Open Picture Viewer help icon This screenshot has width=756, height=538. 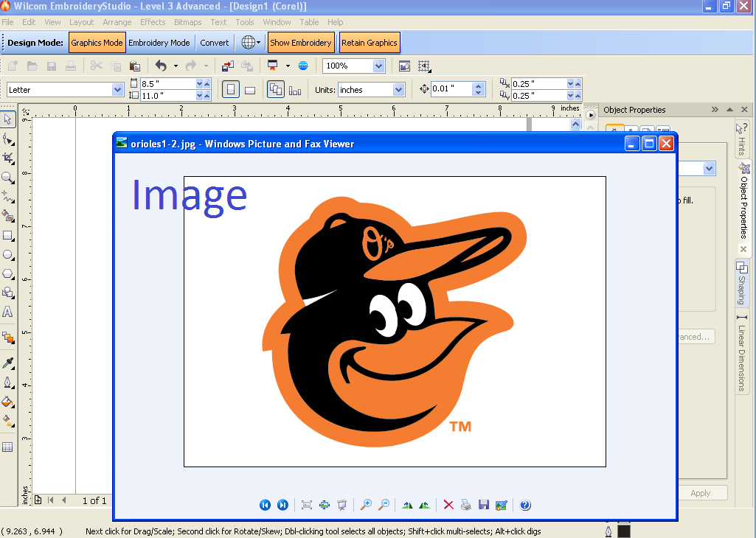pyautogui.click(x=525, y=505)
